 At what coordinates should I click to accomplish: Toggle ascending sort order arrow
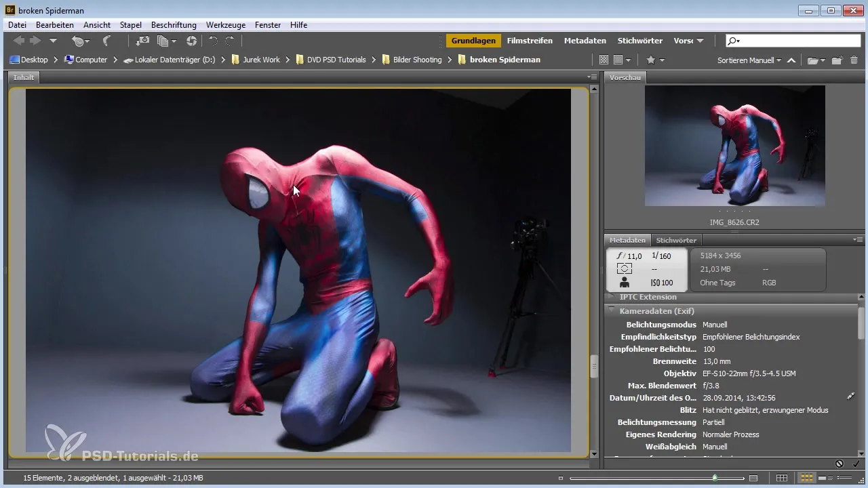click(791, 60)
